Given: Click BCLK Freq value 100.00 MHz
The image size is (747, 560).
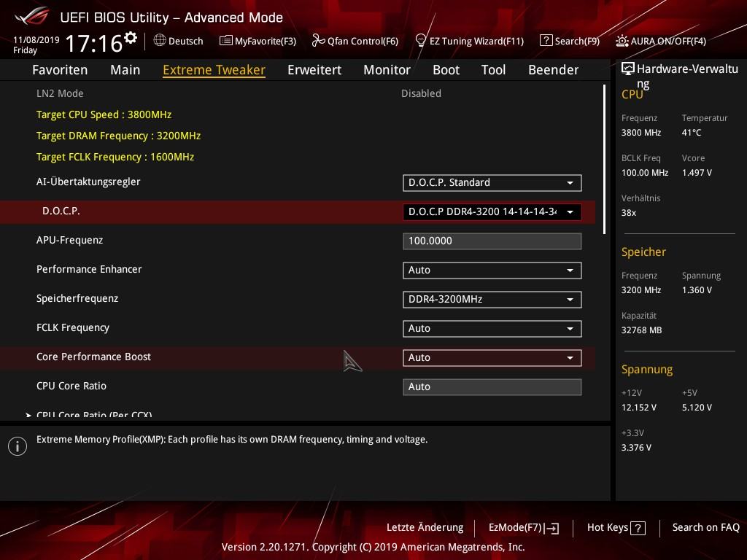Looking at the screenshot, I should 645,172.
